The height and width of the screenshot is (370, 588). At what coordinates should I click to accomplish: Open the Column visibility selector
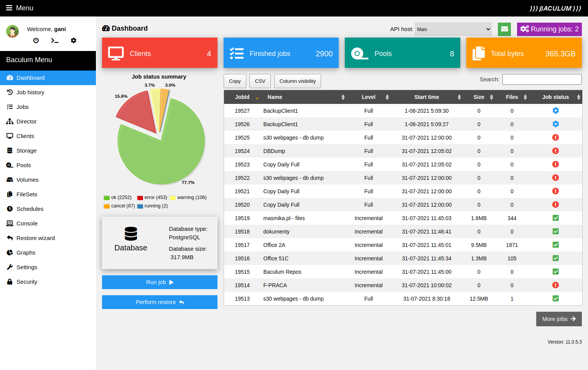point(297,81)
